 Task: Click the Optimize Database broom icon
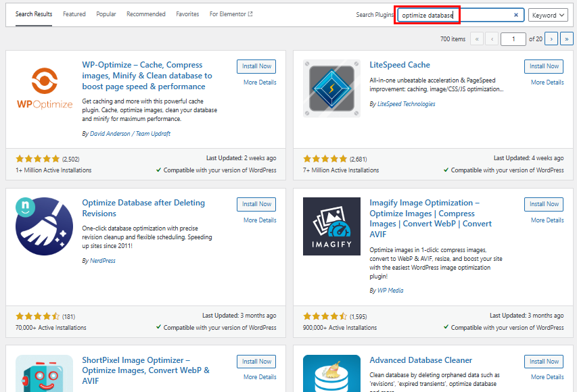pos(43,226)
